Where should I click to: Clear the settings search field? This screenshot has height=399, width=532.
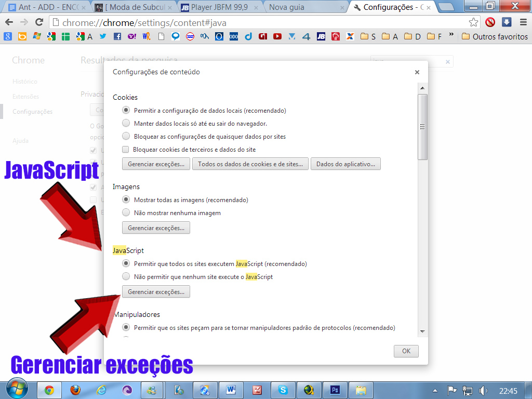pos(447,62)
